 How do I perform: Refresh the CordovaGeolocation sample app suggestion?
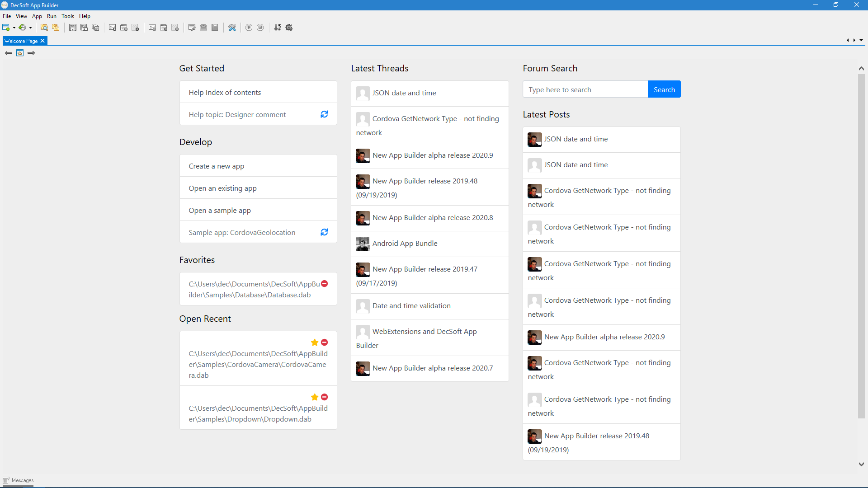(324, 232)
